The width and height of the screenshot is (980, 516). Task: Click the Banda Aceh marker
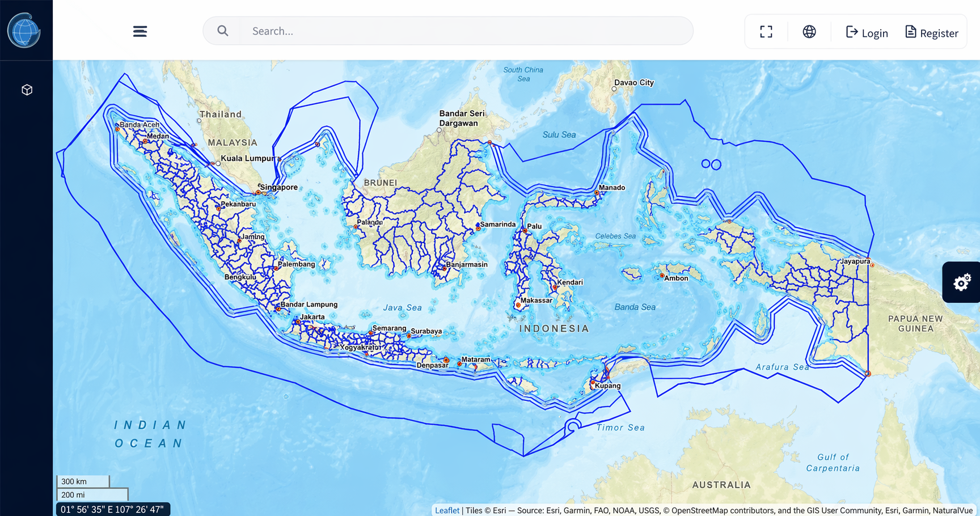point(117,129)
